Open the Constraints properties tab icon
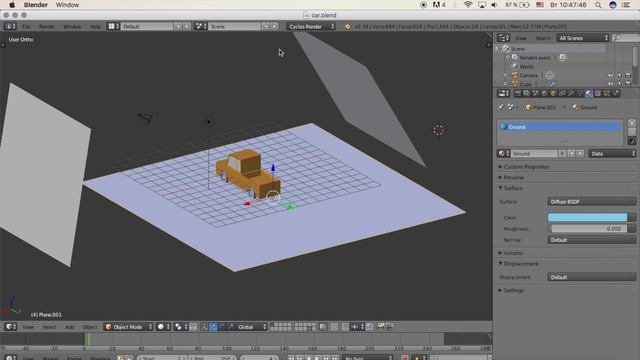This screenshot has width=640, height=360. (x=562, y=93)
